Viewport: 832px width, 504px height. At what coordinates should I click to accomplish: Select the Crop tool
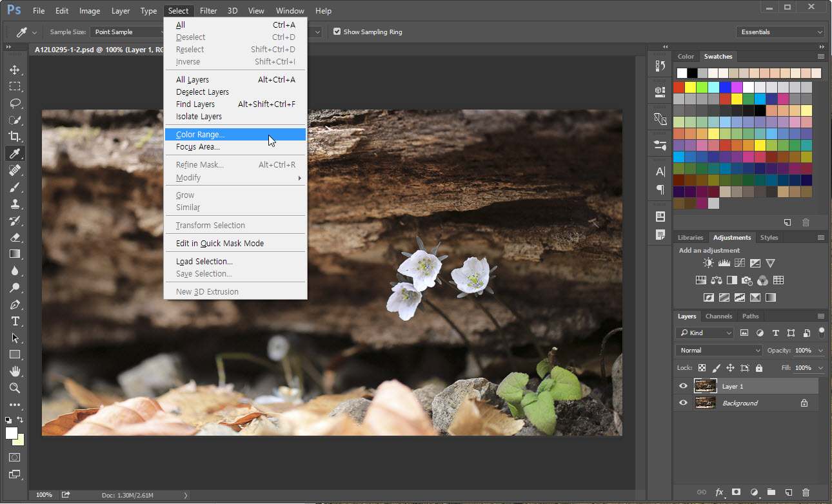14,137
